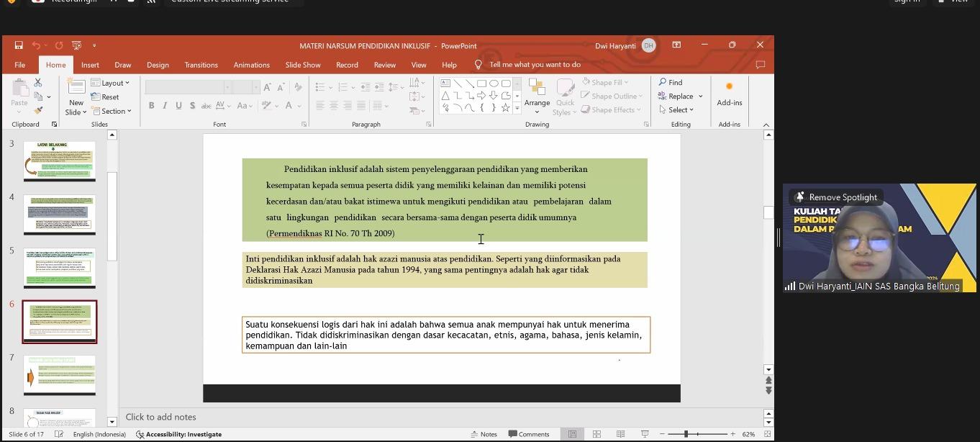Open the Design tab
Image resolution: width=980 pixels, height=442 pixels.
[x=158, y=65]
